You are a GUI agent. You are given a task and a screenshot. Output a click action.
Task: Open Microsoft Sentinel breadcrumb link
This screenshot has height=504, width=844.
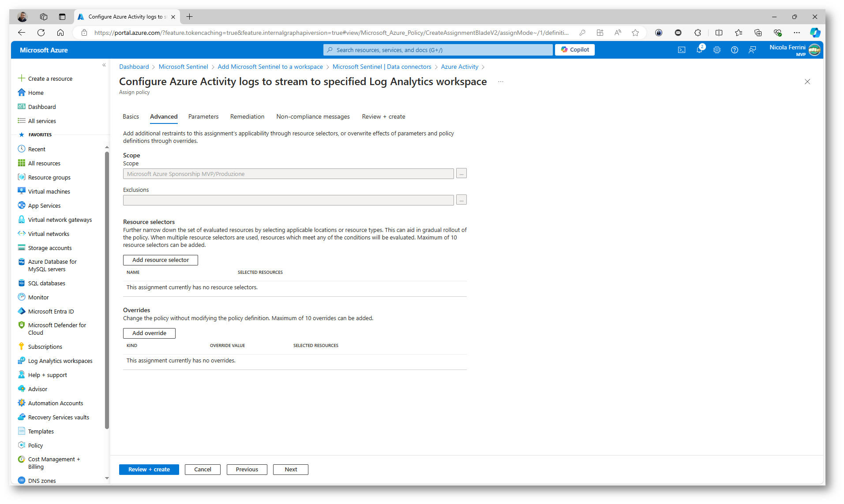click(183, 67)
